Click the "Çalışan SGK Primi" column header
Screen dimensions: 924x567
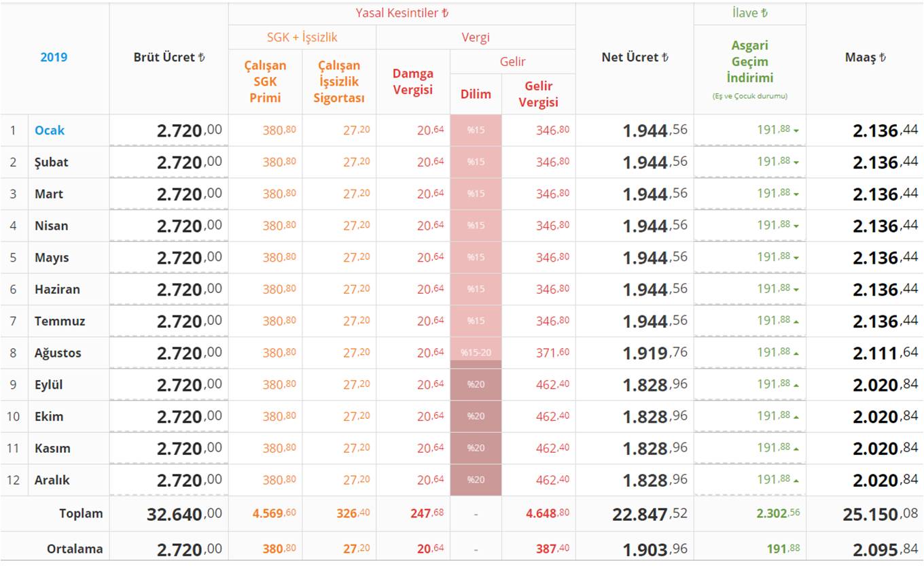pos(265,82)
